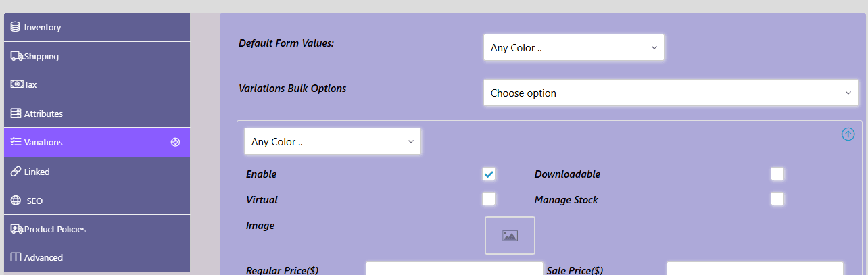
Task: Open the Variations Bulk Options dropdown
Action: tap(671, 93)
